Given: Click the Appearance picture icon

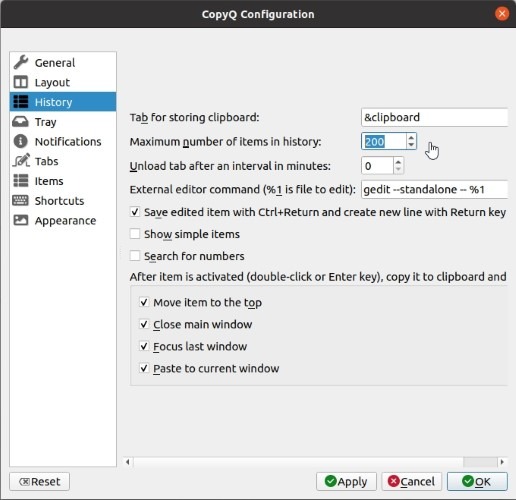Looking at the screenshot, I should (x=21, y=220).
